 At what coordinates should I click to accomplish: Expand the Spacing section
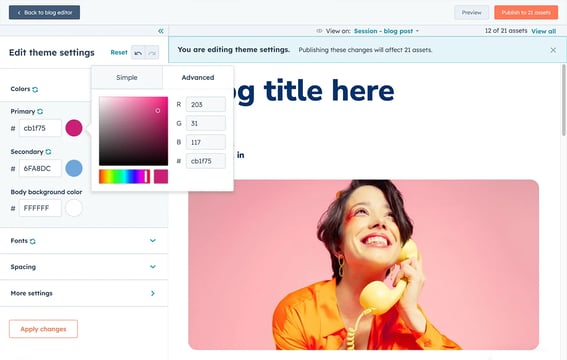pyautogui.click(x=84, y=267)
